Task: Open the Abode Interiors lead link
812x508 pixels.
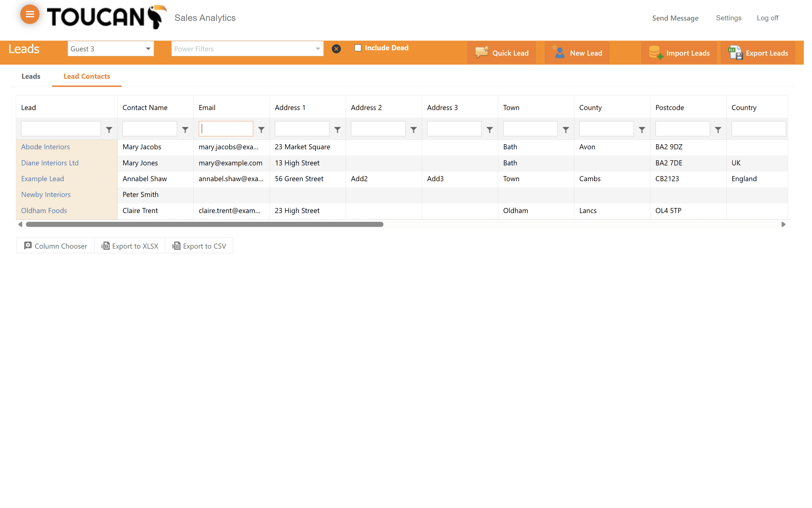Action: coord(45,147)
